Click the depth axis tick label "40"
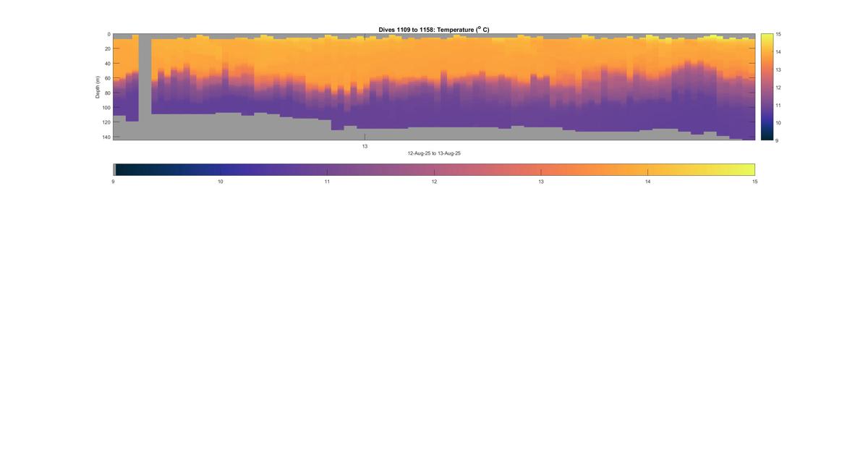Screen dimensions: 868x450 [x=107, y=64]
